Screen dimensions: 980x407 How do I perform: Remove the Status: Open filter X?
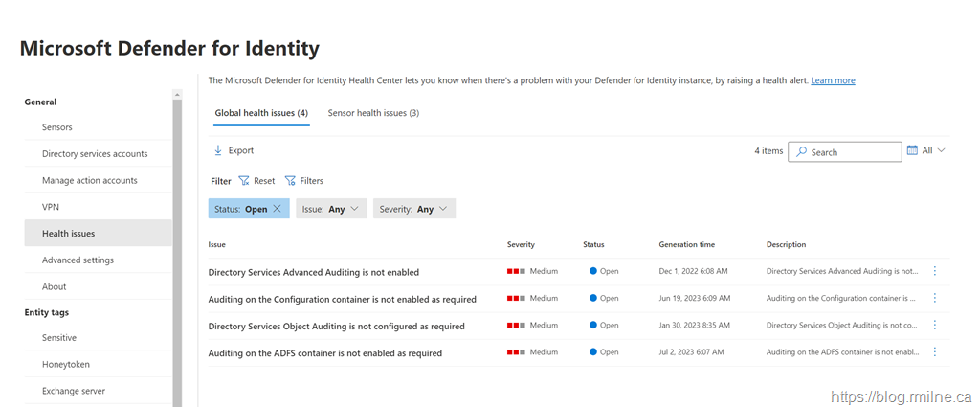point(278,209)
